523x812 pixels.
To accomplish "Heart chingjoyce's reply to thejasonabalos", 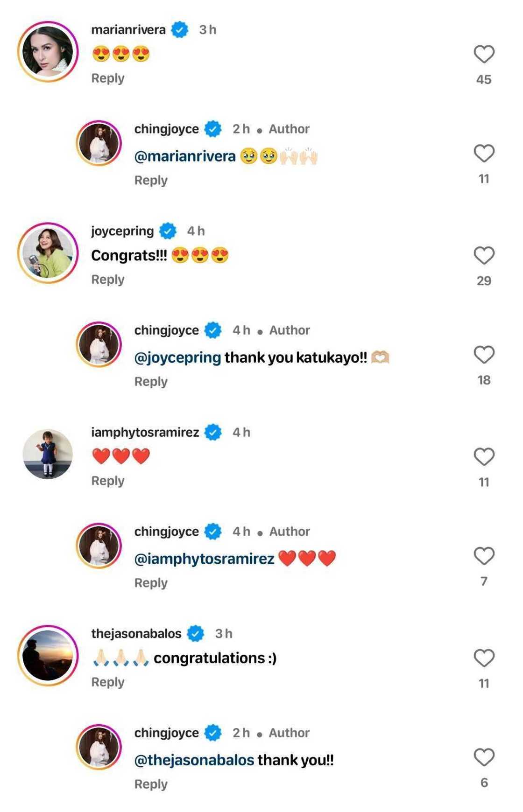I will pyautogui.click(x=484, y=757).
